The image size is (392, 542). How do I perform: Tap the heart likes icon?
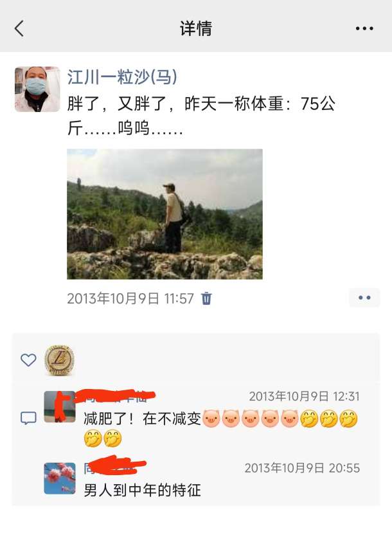pos(28,360)
